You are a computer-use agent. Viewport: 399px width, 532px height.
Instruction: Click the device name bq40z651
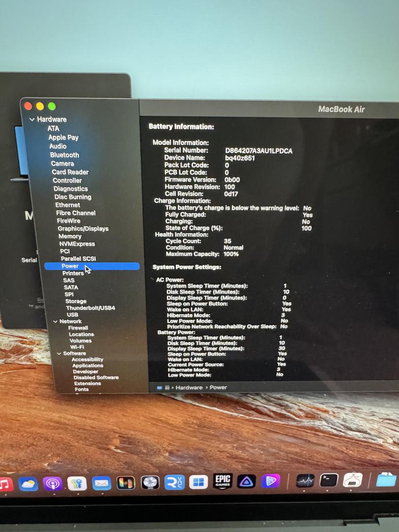point(240,158)
